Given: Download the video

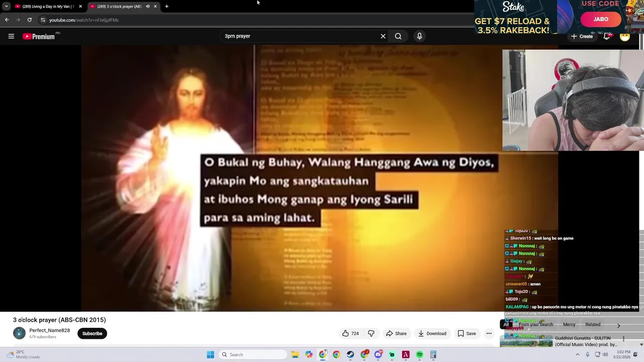Looking at the screenshot, I should (432, 333).
